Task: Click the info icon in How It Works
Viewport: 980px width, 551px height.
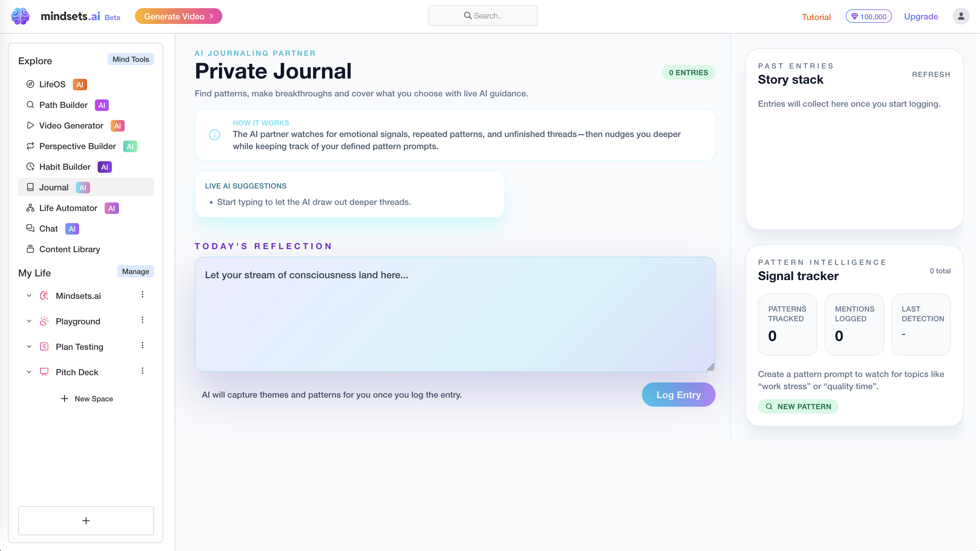Action: (x=215, y=135)
